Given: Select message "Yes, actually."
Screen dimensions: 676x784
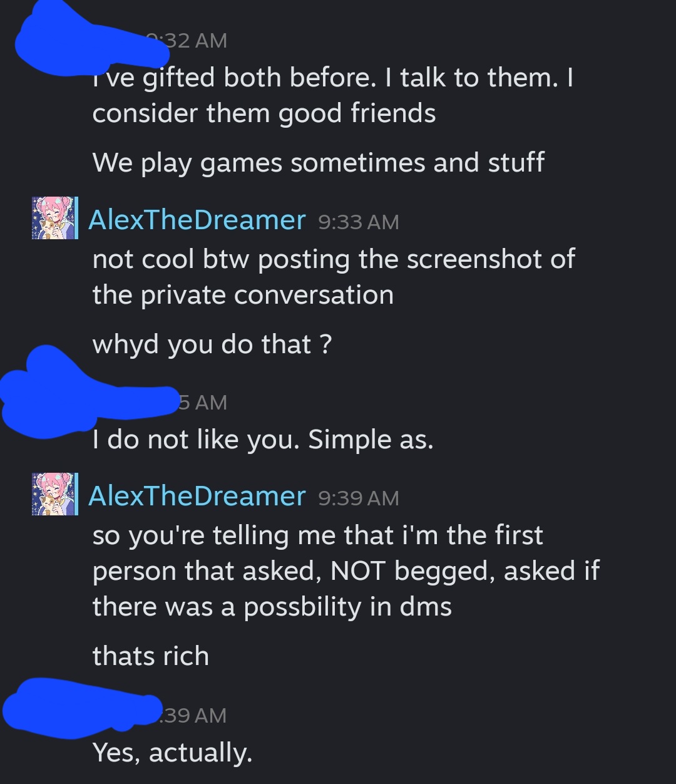Looking at the screenshot, I should [x=172, y=753].
